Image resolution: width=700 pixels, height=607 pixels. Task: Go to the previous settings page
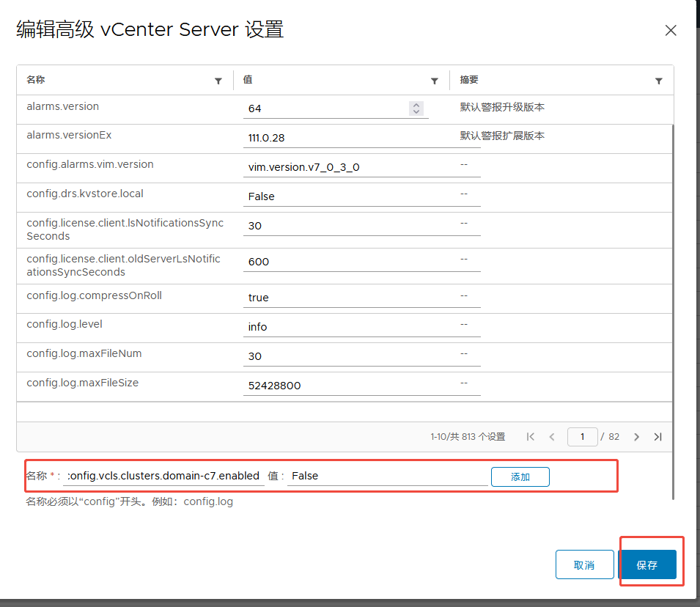[552, 437]
